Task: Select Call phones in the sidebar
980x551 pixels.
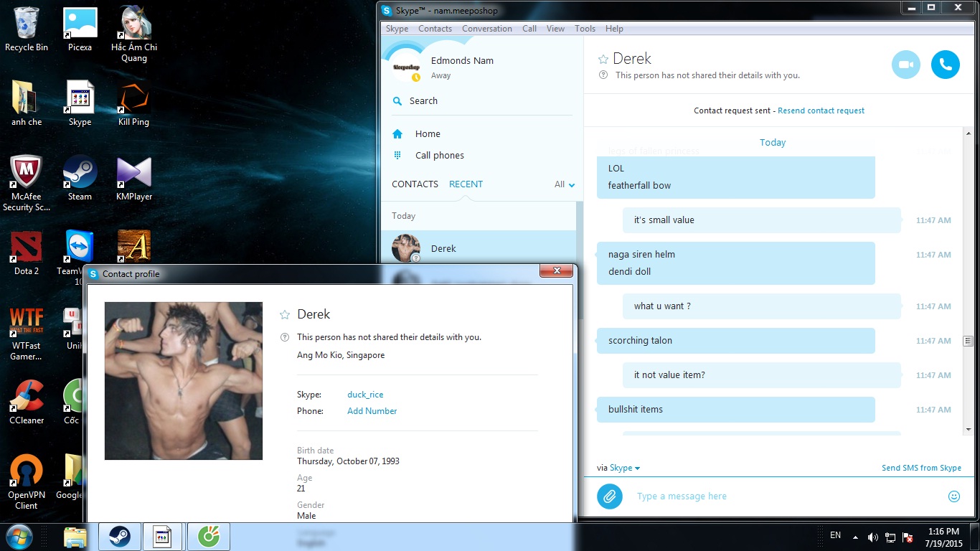Action: pyautogui.click(x=482, y=156)
